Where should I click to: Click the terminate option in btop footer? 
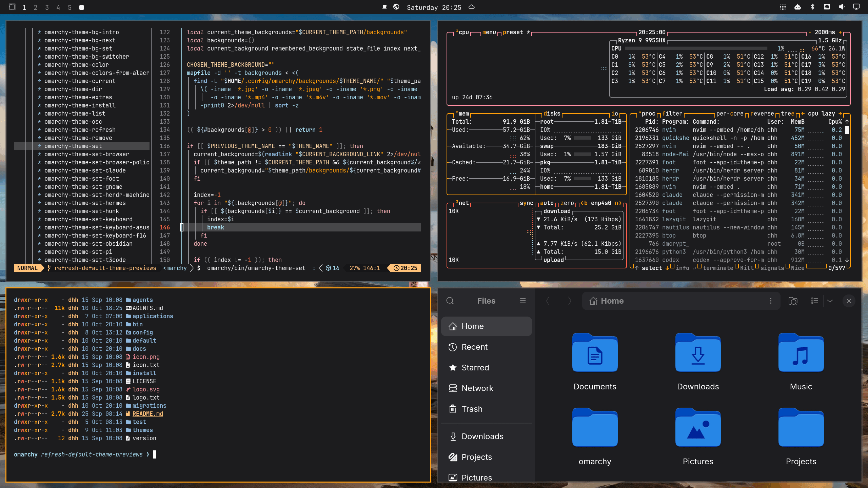click(717, 268)
